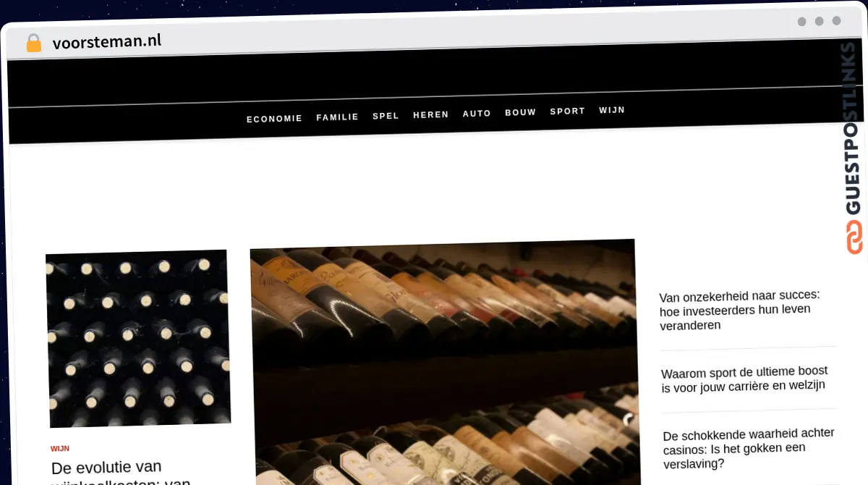Viewport: 868px width, 485px height.
Task: Open Waarom sport de ultieme boost article
Action: [744, 379]
